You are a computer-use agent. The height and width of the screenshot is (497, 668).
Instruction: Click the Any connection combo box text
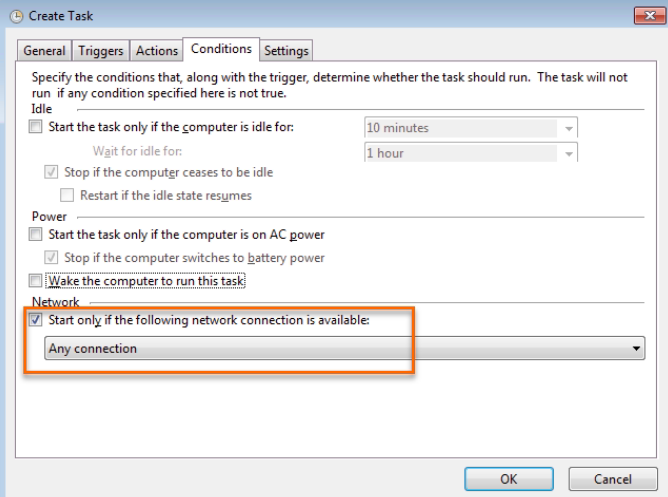click(x=92, y=348)
